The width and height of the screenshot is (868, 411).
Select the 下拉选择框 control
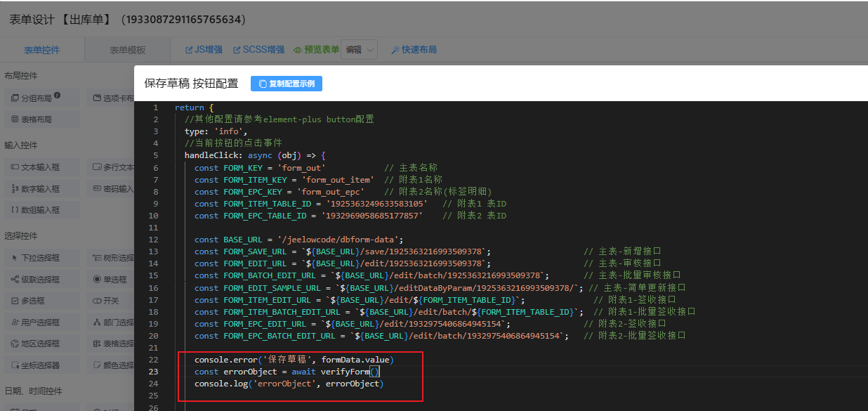pos(41,258)
